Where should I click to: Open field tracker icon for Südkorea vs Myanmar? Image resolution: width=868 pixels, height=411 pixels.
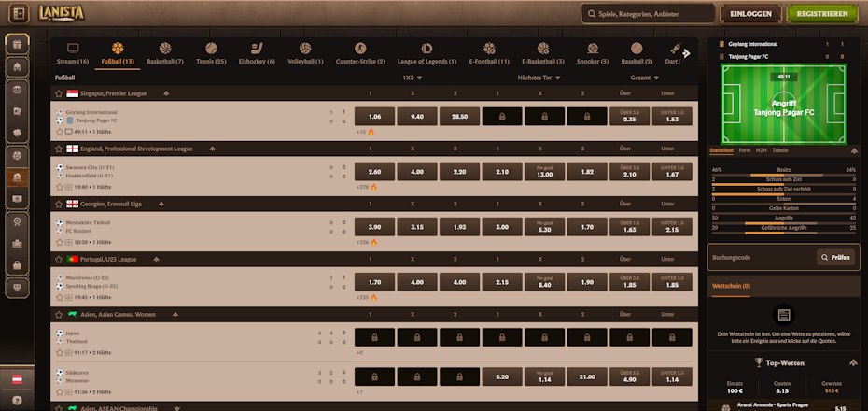69,391
